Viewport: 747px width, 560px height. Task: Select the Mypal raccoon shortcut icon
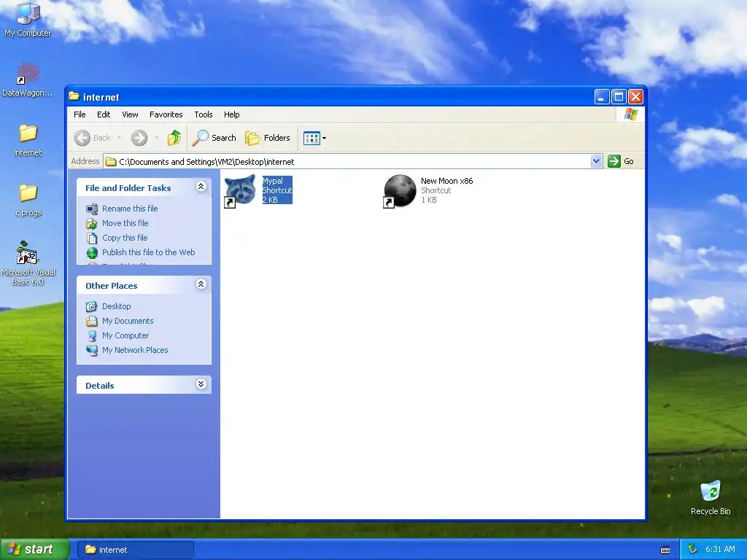tap(240, 190)
